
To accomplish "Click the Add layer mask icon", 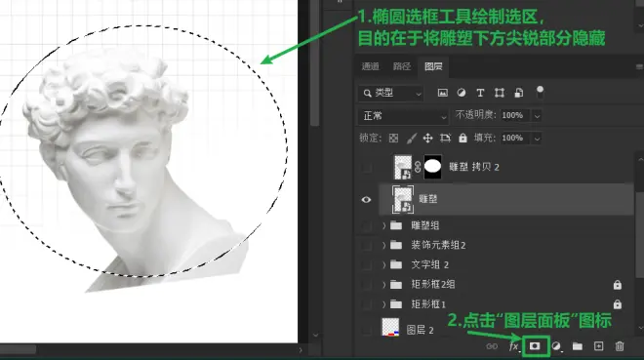I will (x=535, y=346).
